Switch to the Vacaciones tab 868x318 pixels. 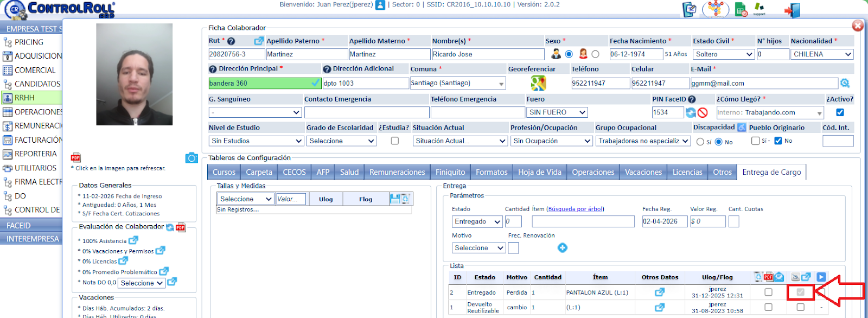[x=643, y=172]
